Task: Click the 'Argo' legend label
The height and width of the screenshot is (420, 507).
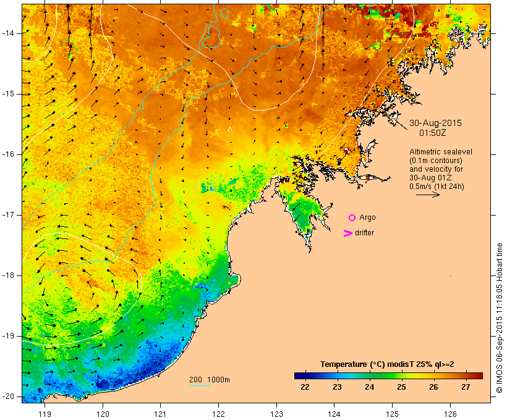Action: 367,218
